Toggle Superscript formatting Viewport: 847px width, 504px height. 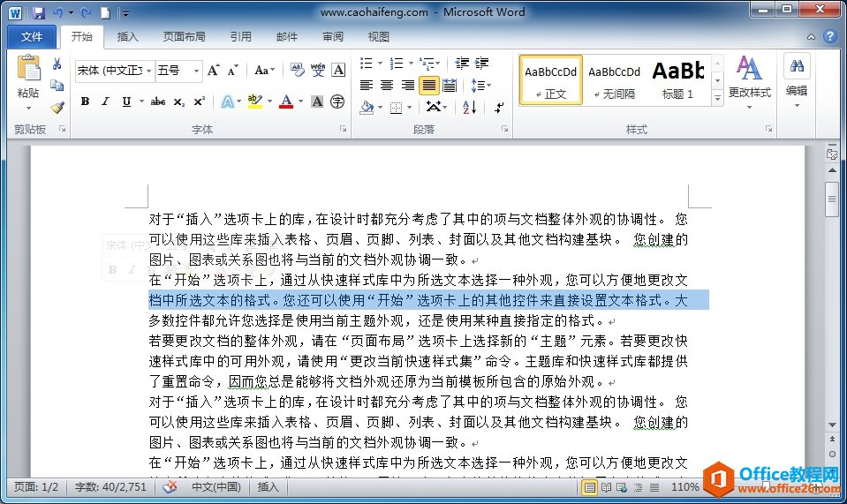point(200,101)
